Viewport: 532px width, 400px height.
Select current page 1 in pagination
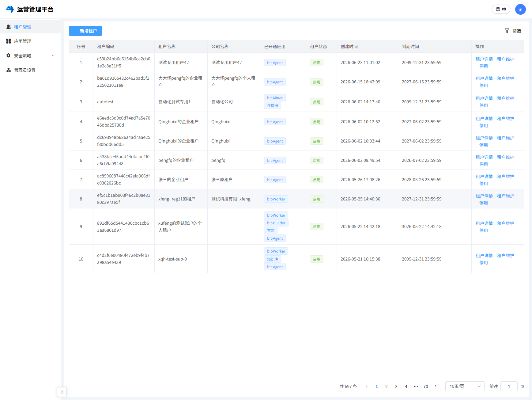(x=377, y=386)
